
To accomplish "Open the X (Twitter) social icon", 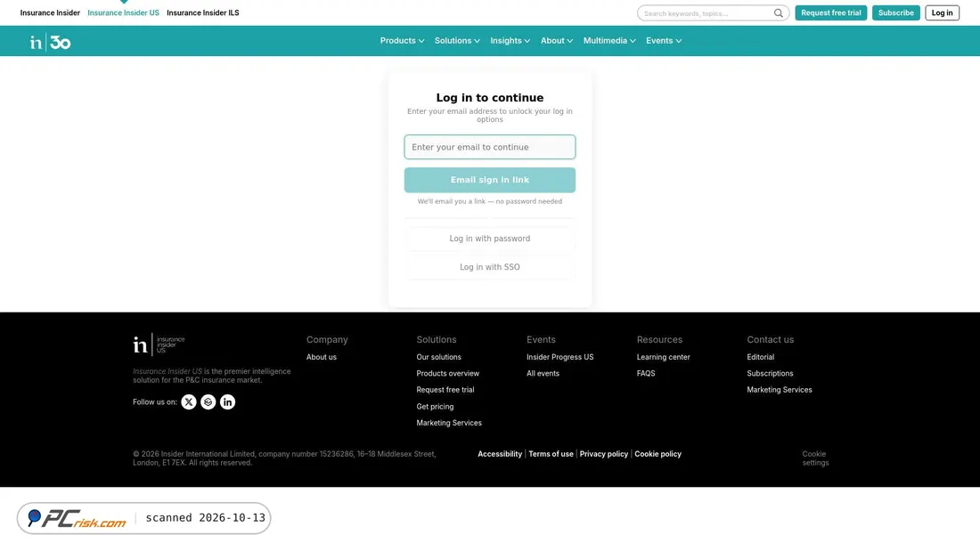I will (189, 402).
